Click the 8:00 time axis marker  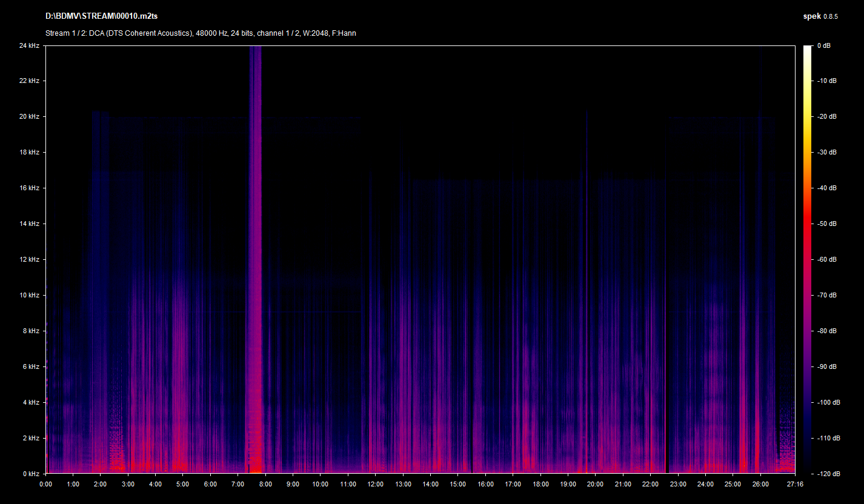point(265,484)
